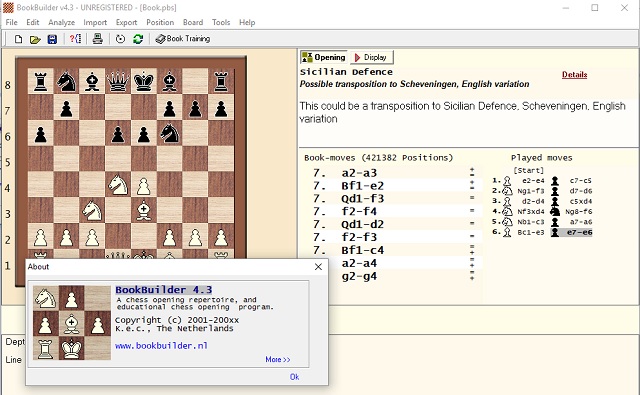
Task: Go to played move d7-d6
Action: tap(580, 191)
